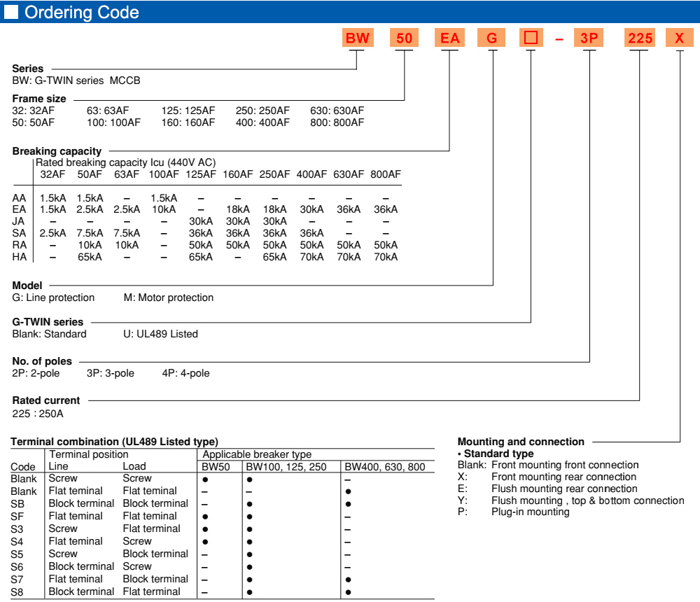This screenshot has width=700, height=602.
Task: Click 'BW: G-TWIN series MCCB' text
Action: pyautogui.click(x=76, y=80)
